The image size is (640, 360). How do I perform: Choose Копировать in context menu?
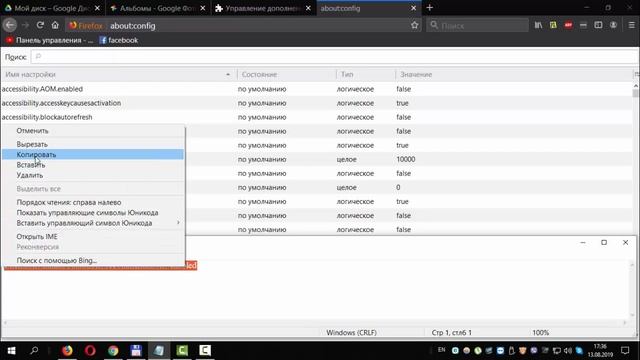pos(93,154)
